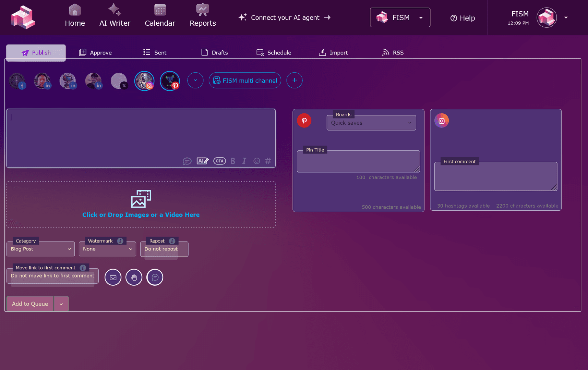588x370 pixels.
Task: Switch to the Schedule tab
Action: (274, 52)
